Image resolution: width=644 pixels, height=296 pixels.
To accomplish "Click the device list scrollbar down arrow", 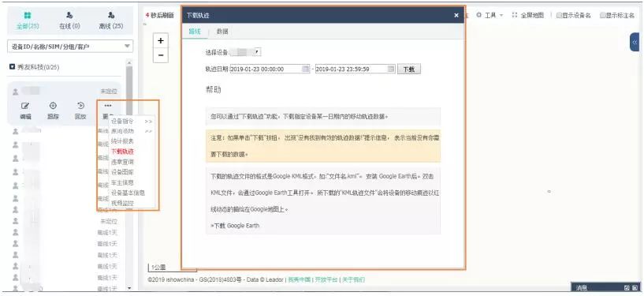I will (129, 288).
